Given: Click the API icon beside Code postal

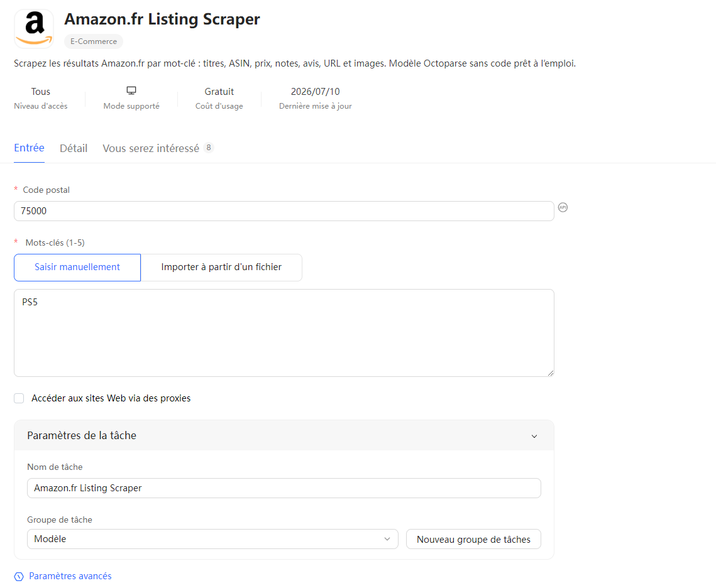Looking at the screenshot, I should click(563, 207).
